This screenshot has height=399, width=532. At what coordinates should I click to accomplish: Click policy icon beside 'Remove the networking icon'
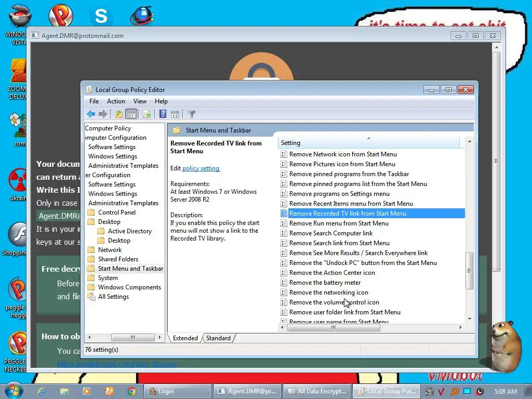tap(284, 292)
